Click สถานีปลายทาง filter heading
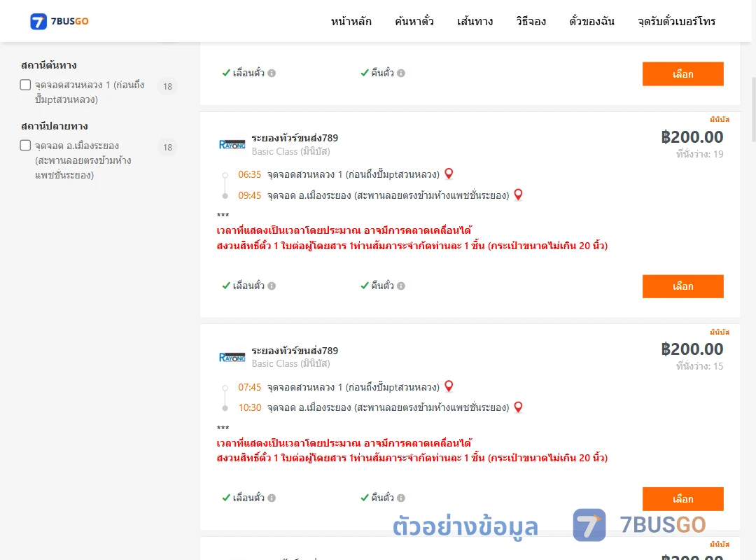 click(x=55, y=126)
